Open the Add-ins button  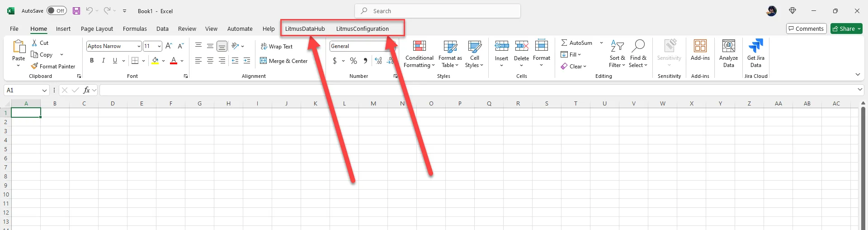pos(700,50)
